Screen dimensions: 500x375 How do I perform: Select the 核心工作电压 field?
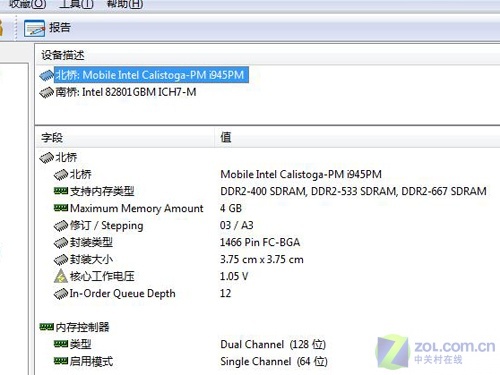(102, 276)
